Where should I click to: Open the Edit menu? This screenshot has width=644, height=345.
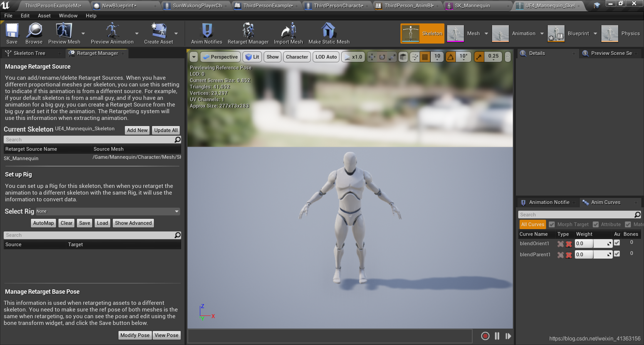pos(25,16)
